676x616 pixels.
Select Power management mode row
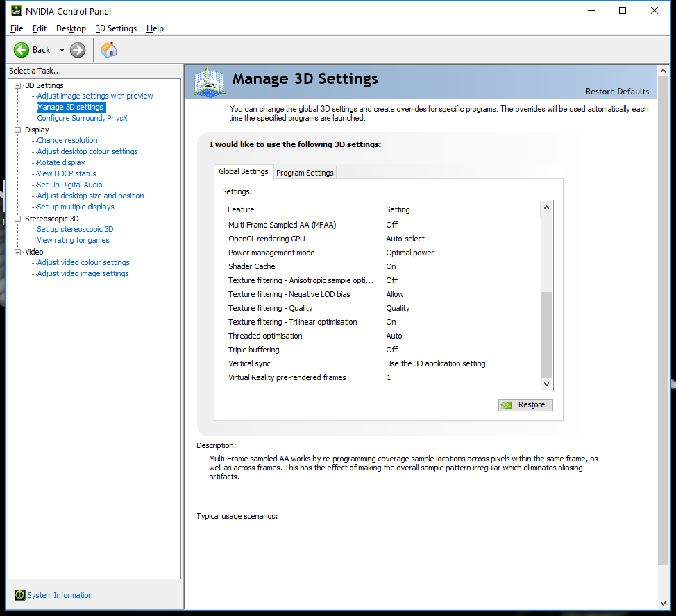[382, 253]
